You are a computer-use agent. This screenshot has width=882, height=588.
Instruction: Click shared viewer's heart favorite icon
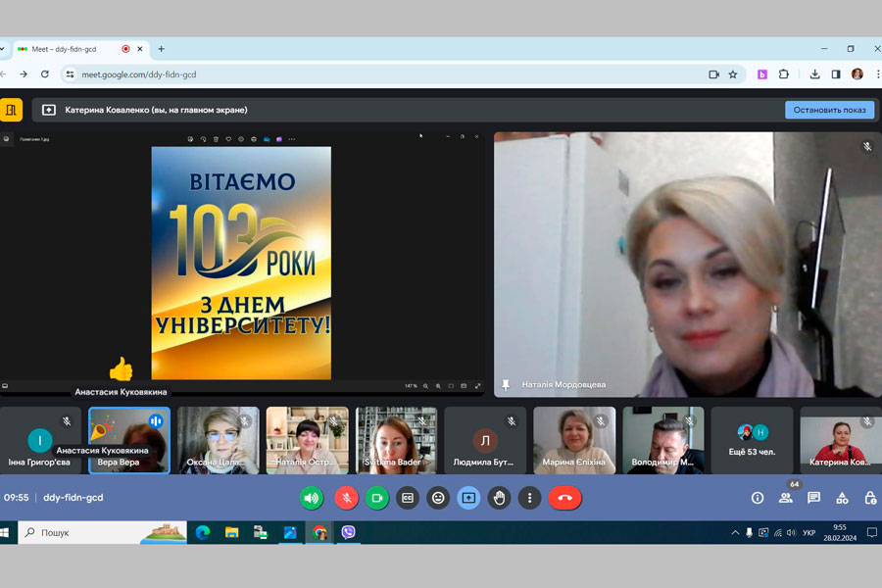(x=228, y=139)
